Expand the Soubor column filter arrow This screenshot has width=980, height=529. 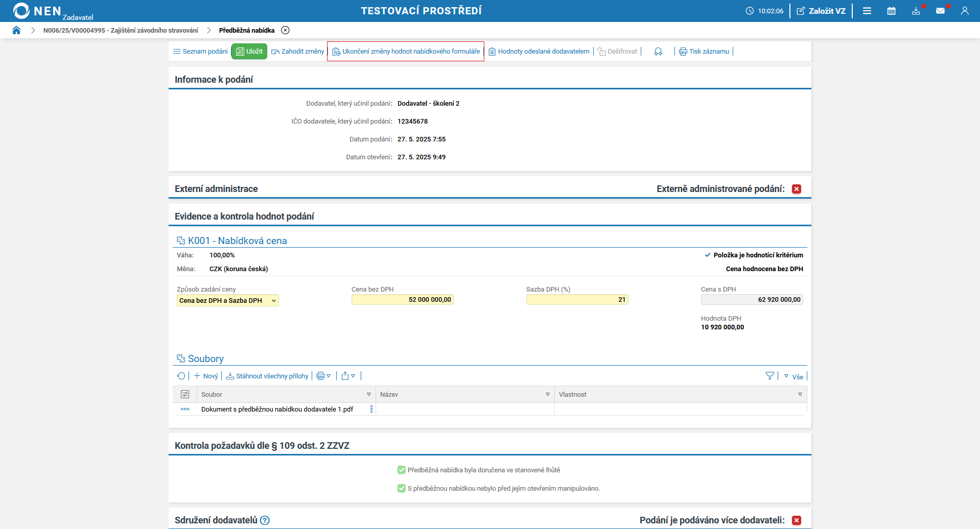pyautogui.click(x=368, y=394)
